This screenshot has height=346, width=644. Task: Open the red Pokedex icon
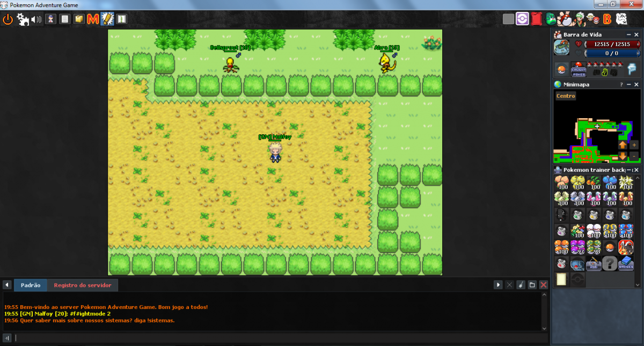click(537, 19)
